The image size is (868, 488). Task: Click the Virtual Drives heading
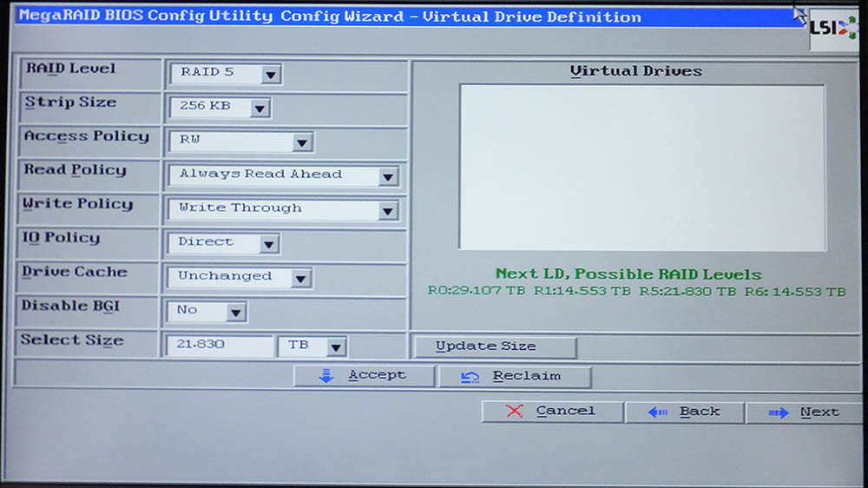(x=636, y=71)
